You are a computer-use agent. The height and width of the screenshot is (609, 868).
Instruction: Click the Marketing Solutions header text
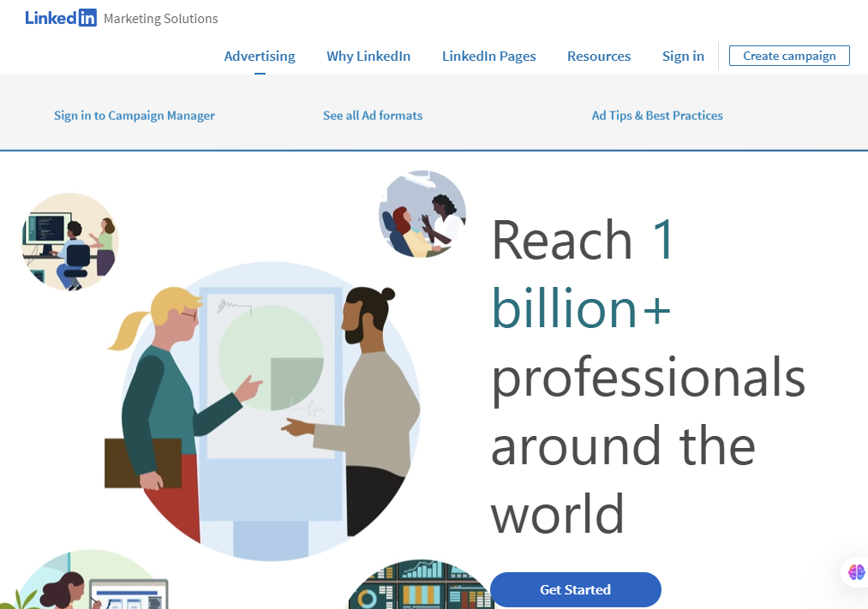click(160, 19)
